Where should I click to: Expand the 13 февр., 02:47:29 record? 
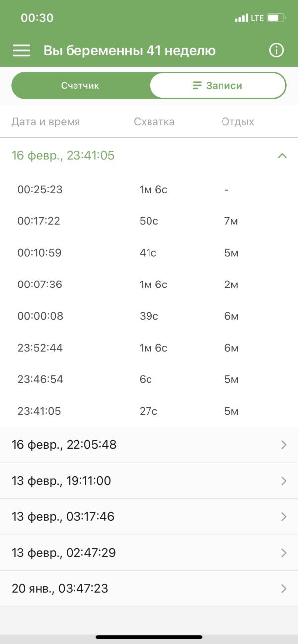click(x=149, y=553)
